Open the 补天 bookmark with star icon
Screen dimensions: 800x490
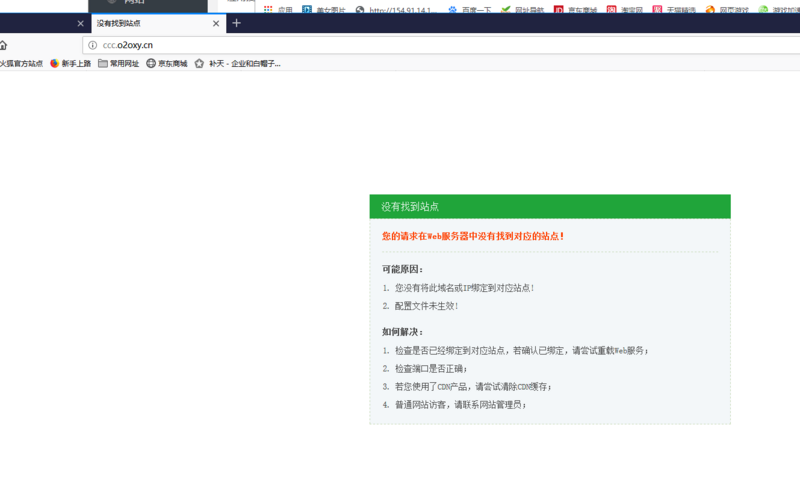click(x=238, y=63)
